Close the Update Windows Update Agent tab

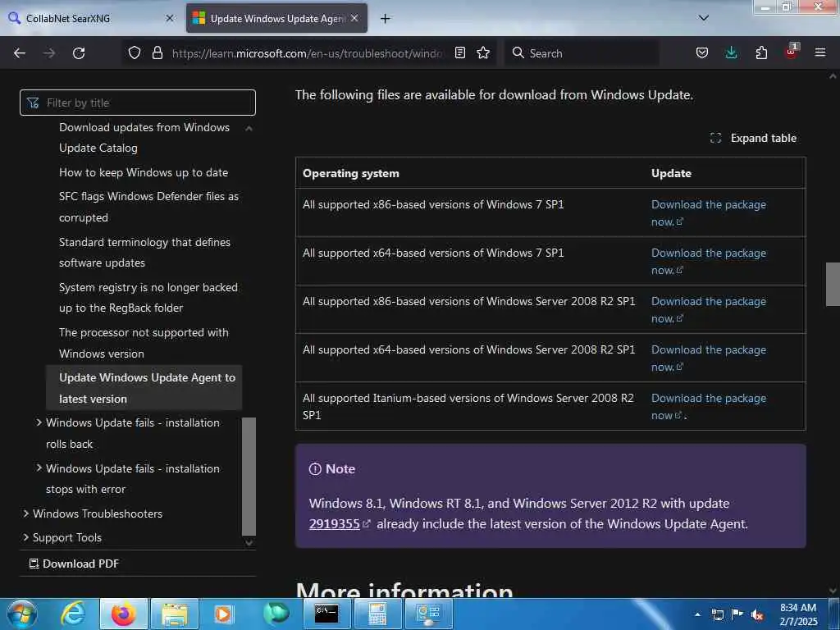[354, 18]
